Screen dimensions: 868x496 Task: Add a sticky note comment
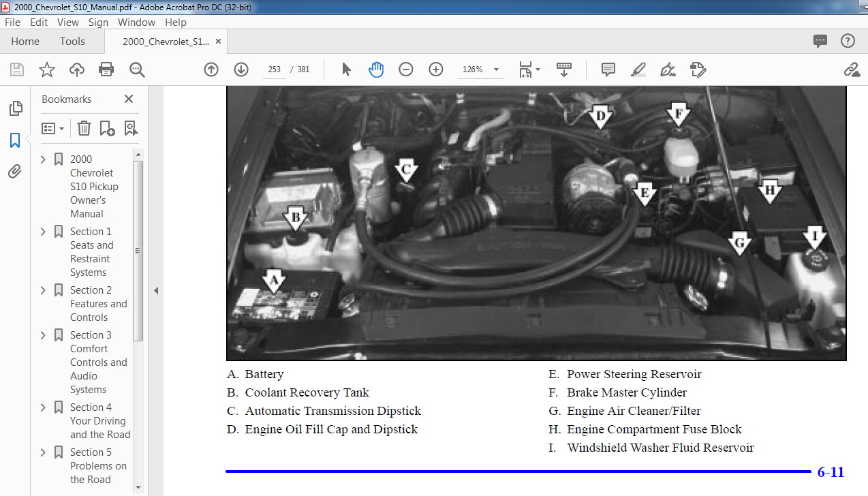coord(608,69)
